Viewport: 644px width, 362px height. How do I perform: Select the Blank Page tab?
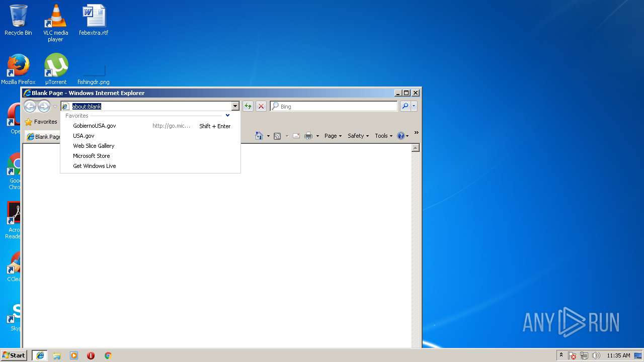coord(43,136)
